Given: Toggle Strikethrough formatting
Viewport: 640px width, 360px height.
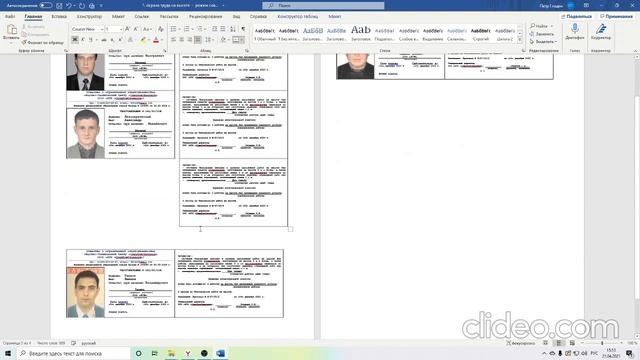Looking at the screenshot, I should (x=104, y=40).
